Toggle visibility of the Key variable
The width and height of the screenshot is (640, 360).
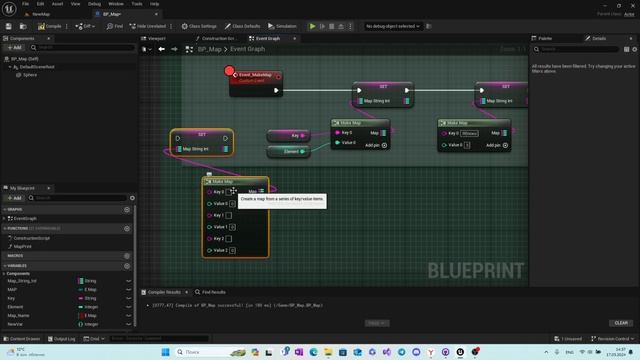click(129, 298)
